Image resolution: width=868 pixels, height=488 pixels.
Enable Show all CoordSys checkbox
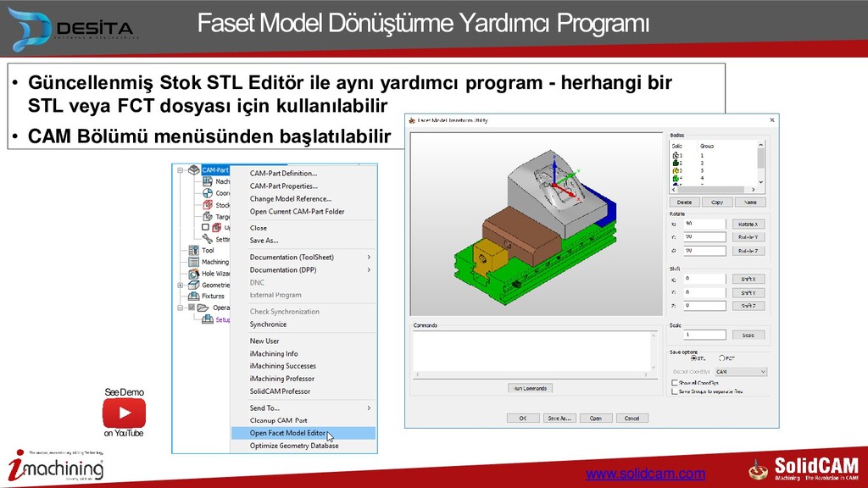(x=675, y=383)
